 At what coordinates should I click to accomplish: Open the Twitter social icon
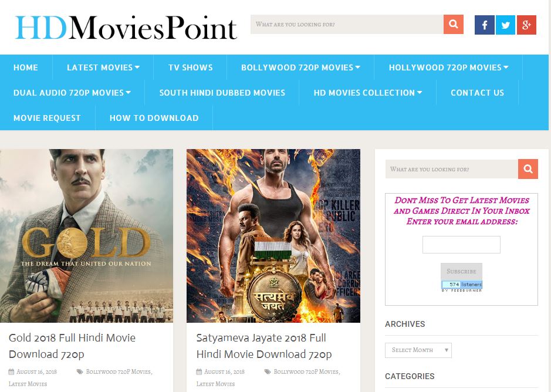coord(505,25)
